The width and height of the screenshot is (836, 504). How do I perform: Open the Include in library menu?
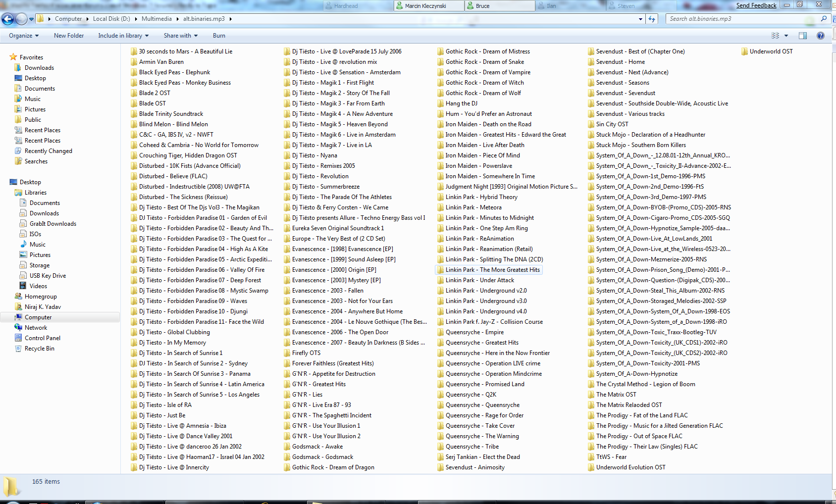pyautogui.click(x=124, y=36)
